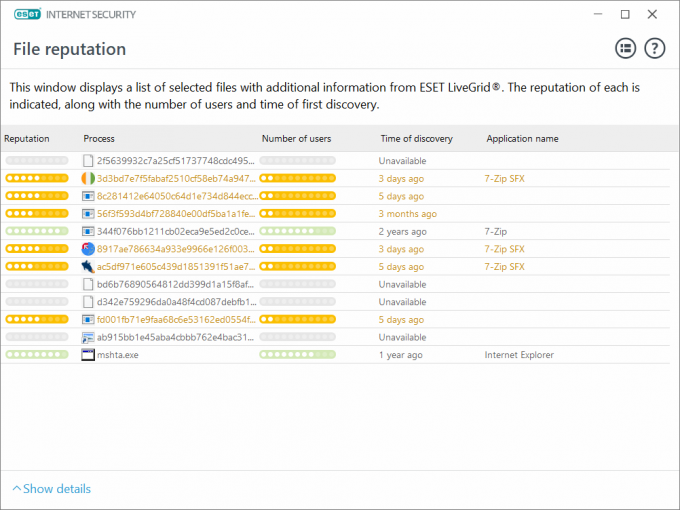Click the reputation bar of mshta.exe row
Image resolution: width=680 pixels, height=510 pixels.
[x=37, y=355]
